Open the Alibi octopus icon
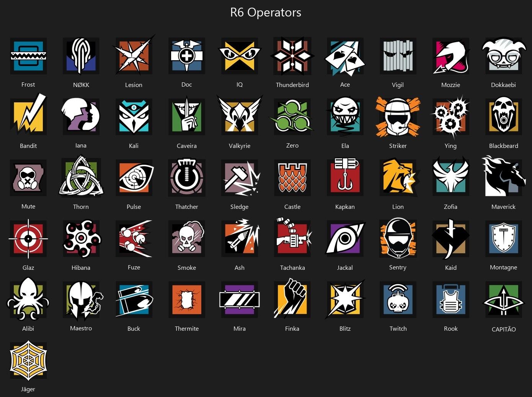The image size is (532, 397). click(28, 299)
